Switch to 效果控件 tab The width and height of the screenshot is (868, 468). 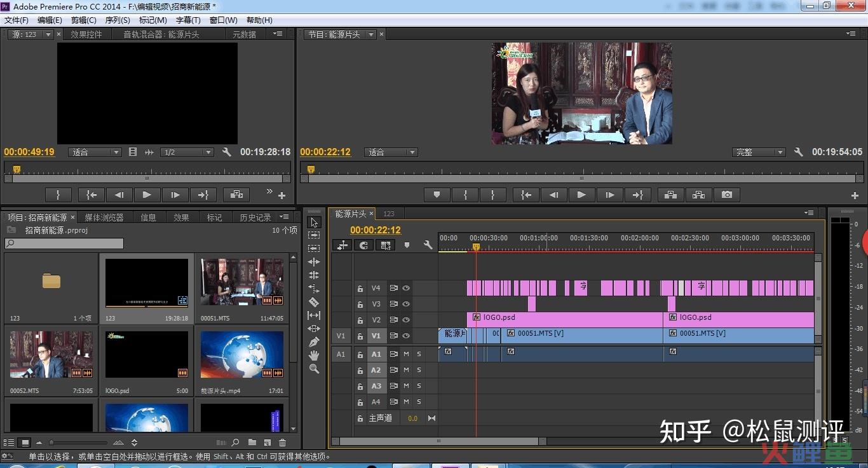[x=86, y=34]
